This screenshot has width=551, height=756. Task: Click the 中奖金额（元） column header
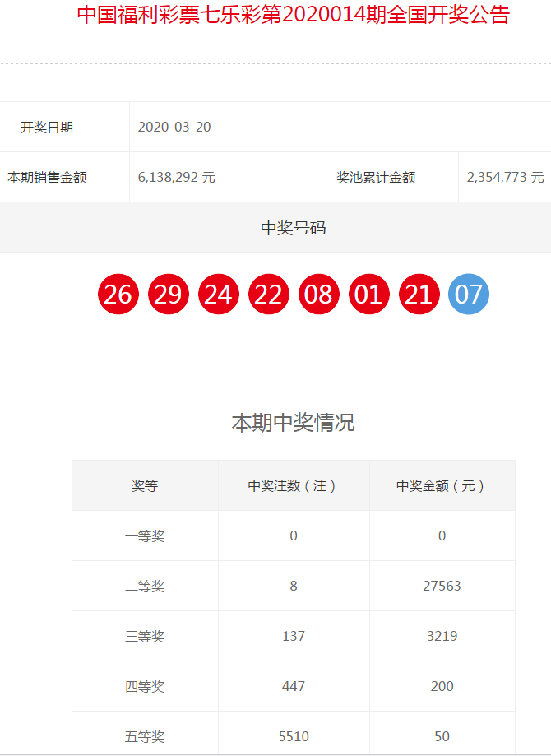tap(442, 486)
